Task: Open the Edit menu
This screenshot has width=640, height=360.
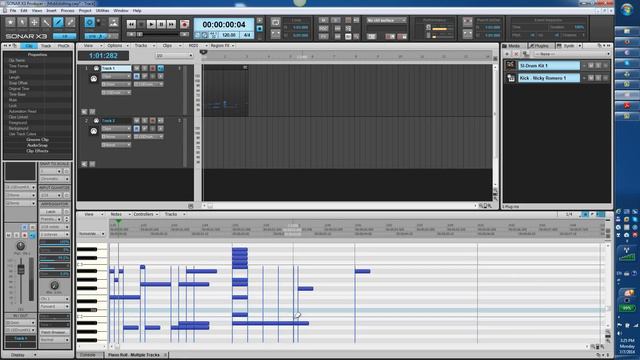Action: point(24,11)
